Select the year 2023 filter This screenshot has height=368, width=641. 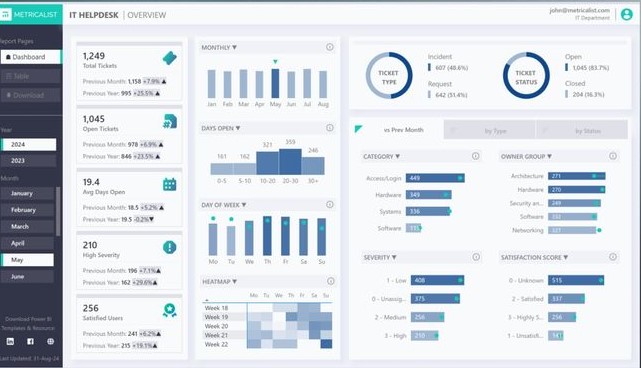tap(29, 161)
